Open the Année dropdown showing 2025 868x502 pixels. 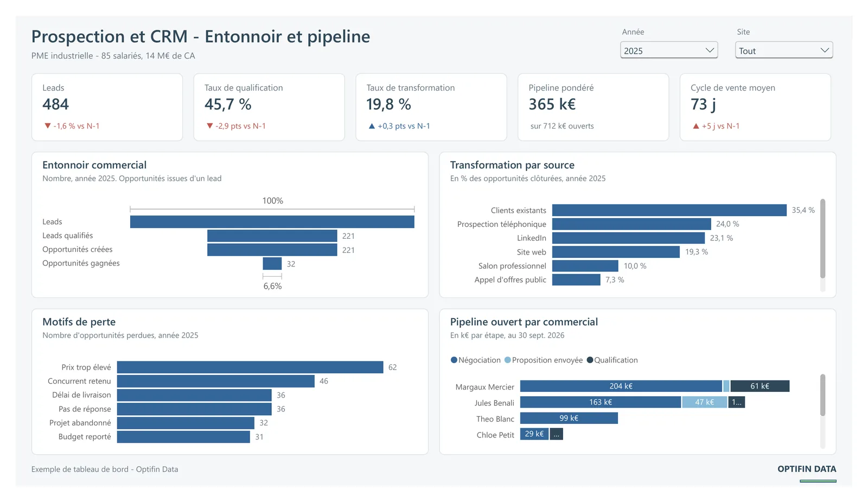669,50
